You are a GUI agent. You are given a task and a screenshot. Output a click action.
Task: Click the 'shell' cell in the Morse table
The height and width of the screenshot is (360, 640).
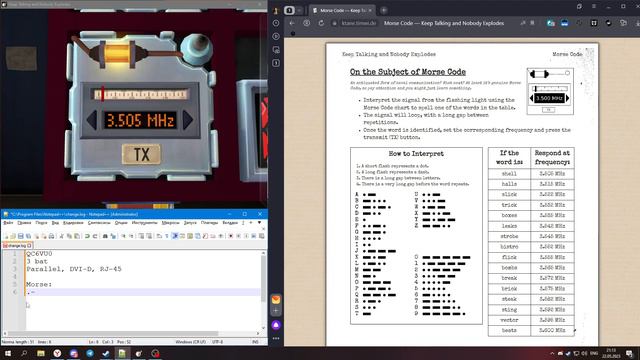point(509,174)
